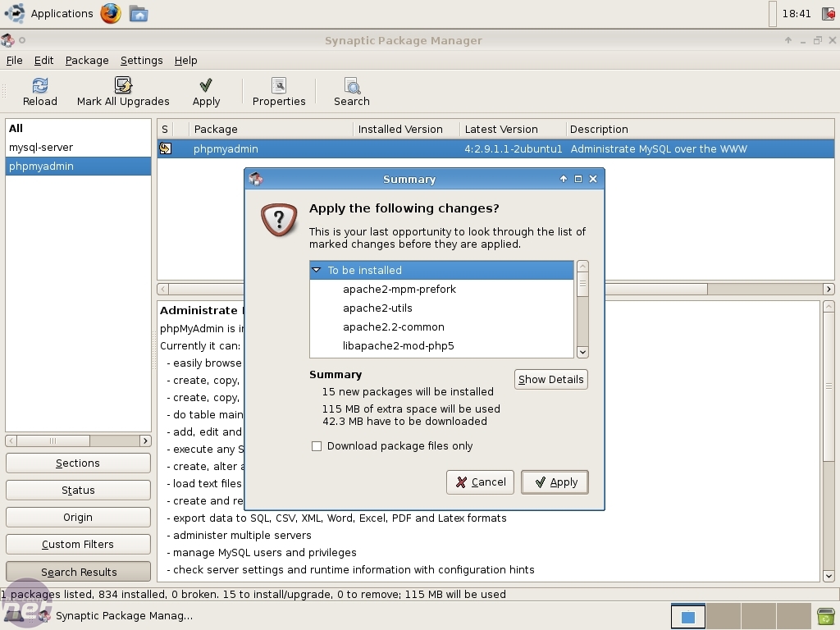
Task: Click Show Details in the Summary dialog
Action: (x=550, y=379)
